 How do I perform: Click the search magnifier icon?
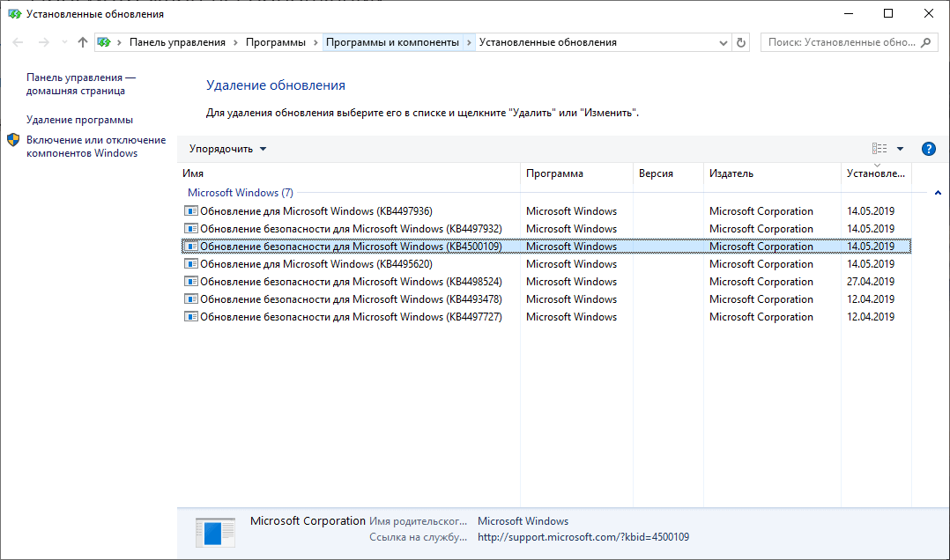[x=924, y=41]
